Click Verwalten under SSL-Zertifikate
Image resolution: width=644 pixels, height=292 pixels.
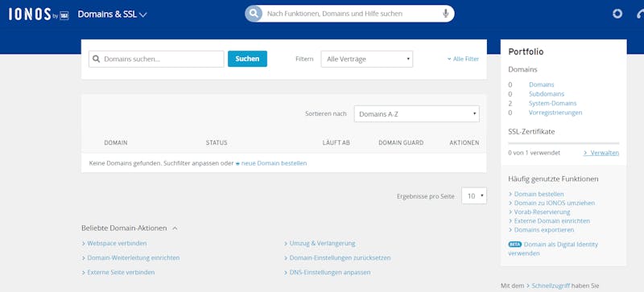pyautogui.click(x=601, y=153)
